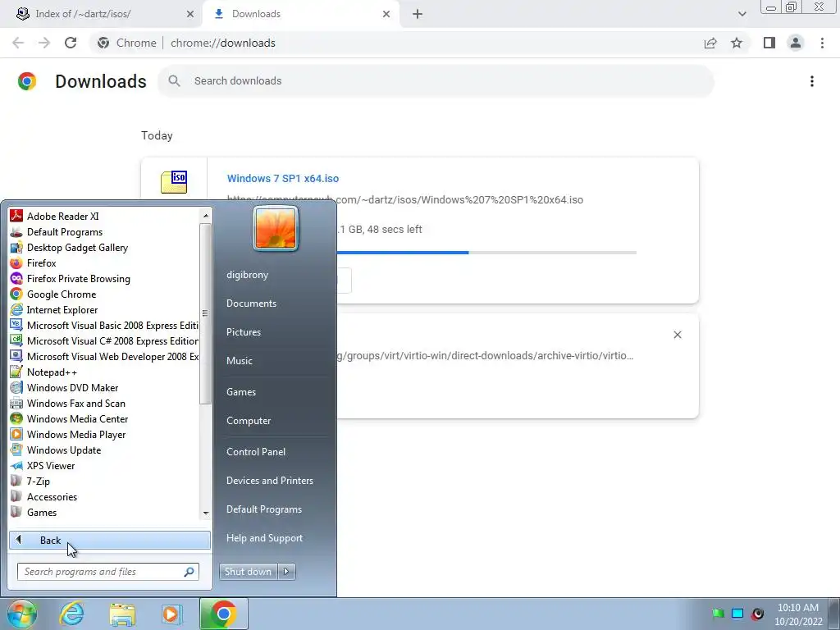Open a new Chrome tab
This screenshot has height=630, width=840.
(x=418, y=14)
